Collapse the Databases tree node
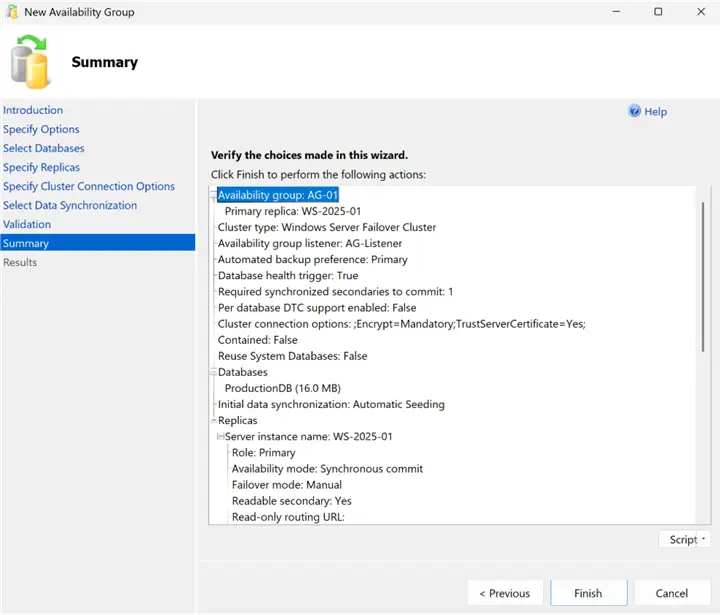The image size is (720, 615). pyautogui.click(x=214, y=372)
